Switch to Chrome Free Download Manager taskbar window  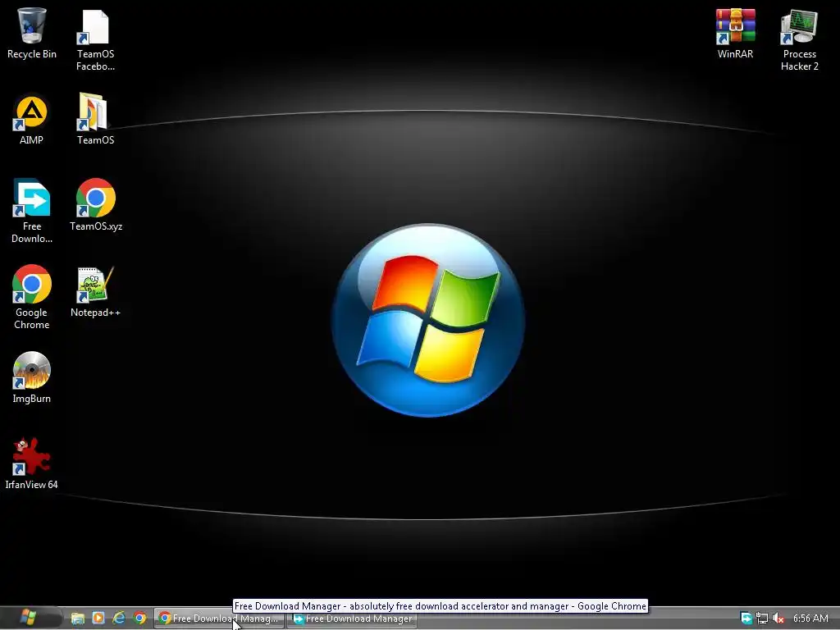pos(219,619)
